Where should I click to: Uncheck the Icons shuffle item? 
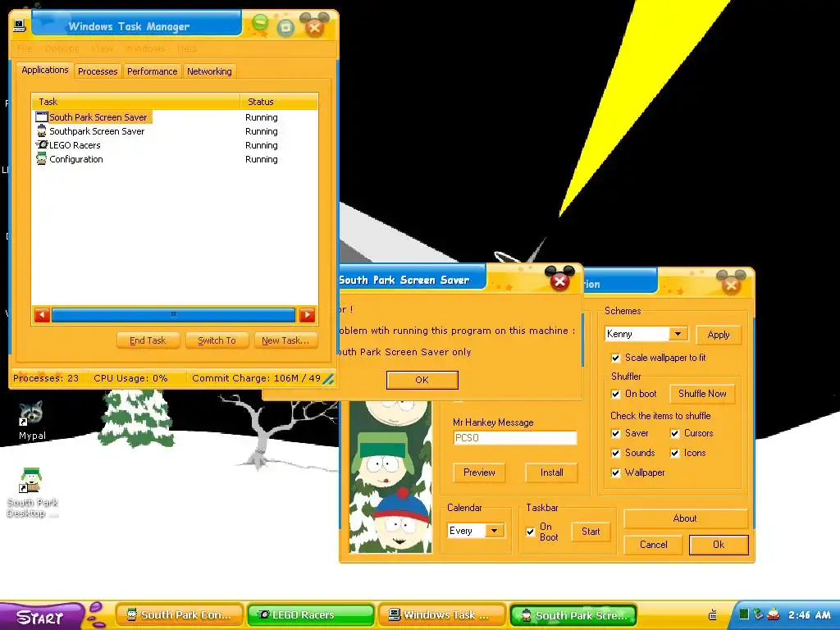pos(675,453)
